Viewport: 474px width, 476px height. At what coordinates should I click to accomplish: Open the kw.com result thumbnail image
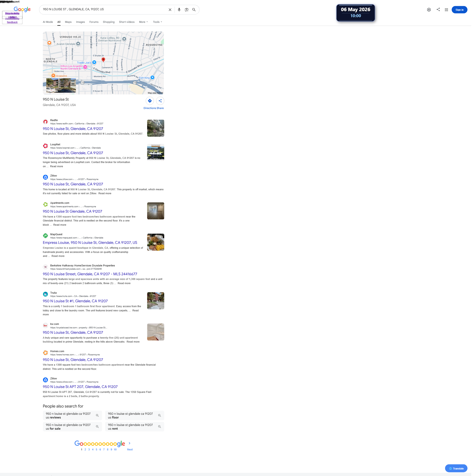(x=156, y=332)
